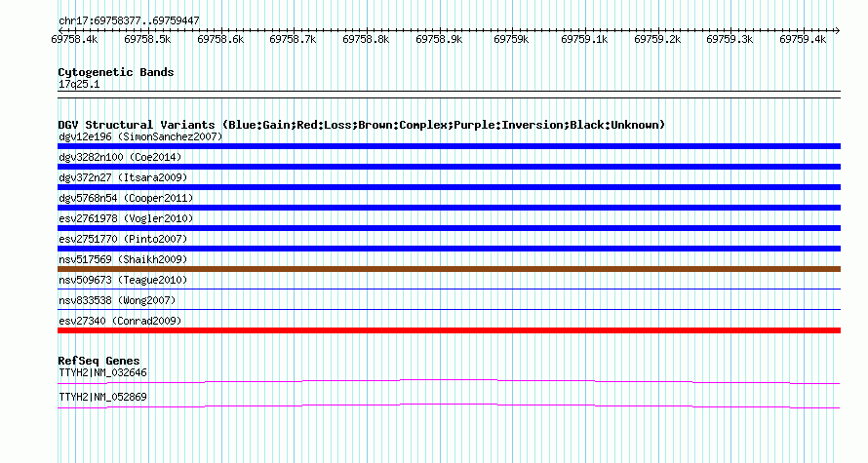
Task: Select the 17q25.1 band label
Action: pos(79,84)
